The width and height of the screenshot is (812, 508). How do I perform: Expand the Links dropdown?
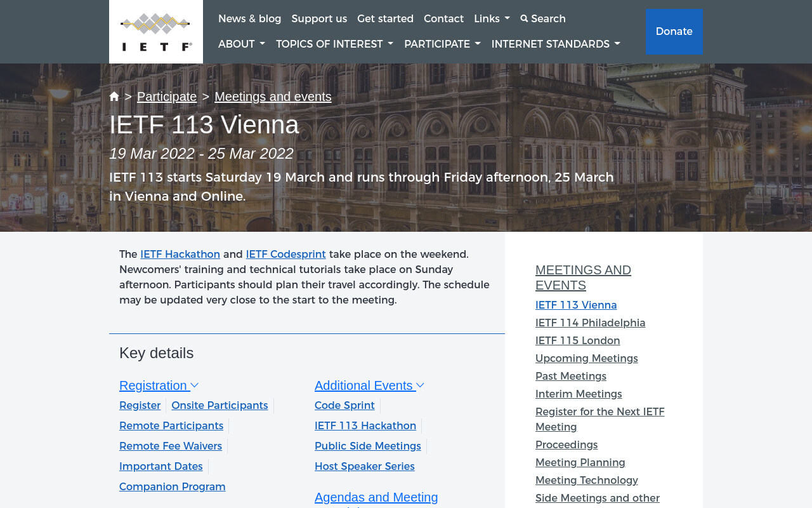[492, 18]
